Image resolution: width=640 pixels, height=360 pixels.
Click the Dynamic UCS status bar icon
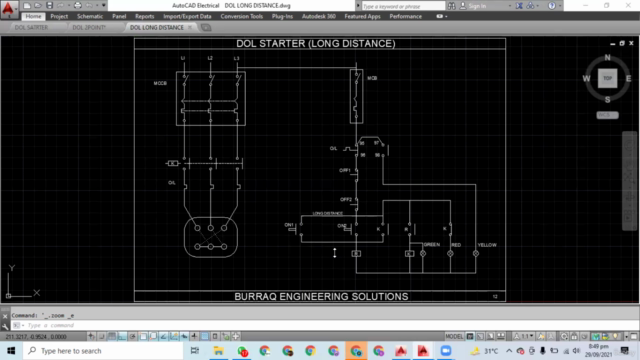click(x=174, y=336)
